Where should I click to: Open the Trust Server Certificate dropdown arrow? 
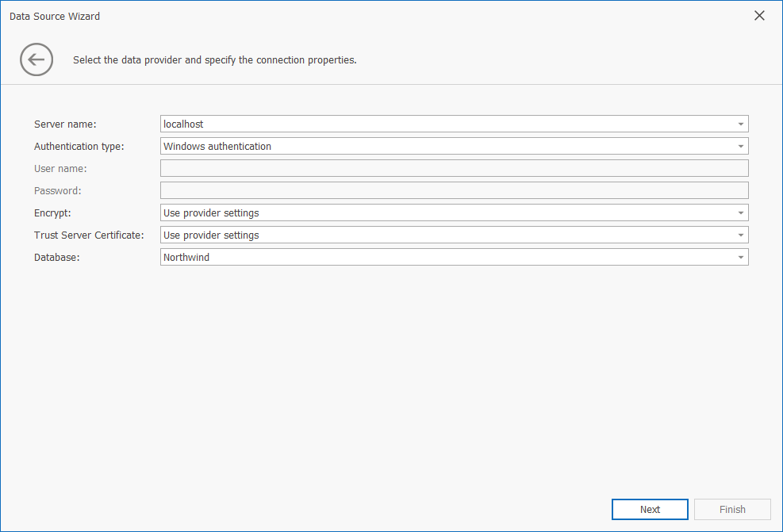(x=740, y=235)
